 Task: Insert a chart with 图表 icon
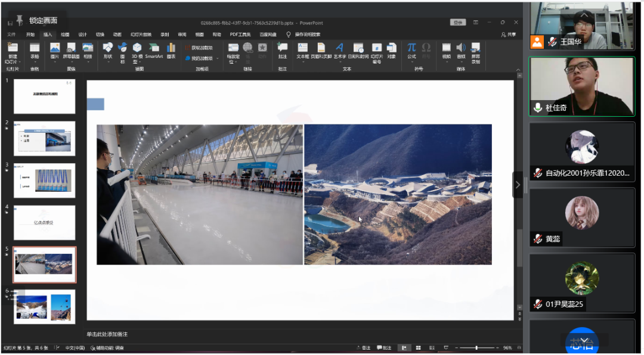click(x=171, y=50)
